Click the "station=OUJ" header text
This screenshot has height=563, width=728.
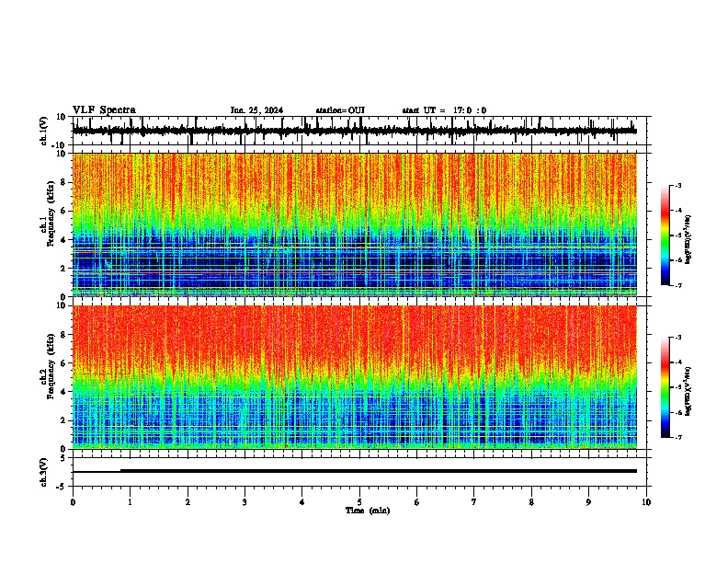coord(340,110)
